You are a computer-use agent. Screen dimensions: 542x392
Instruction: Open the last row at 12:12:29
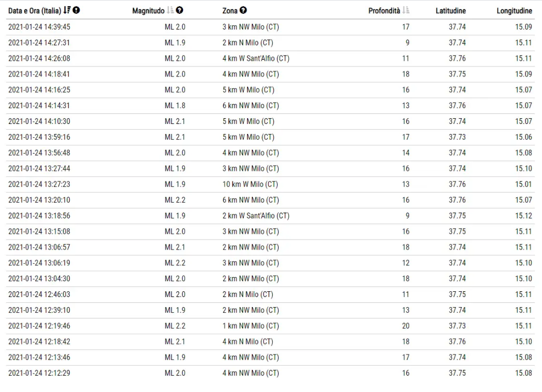pyautogui.click(x=270, y=373)
